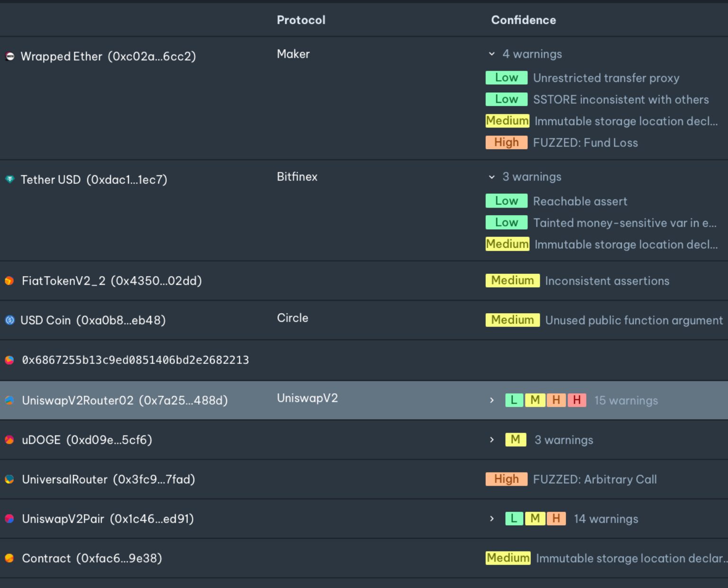728x588 pixels.
Task: Collapse Tether USD's 3 warnings list
Action: [491, 177]
